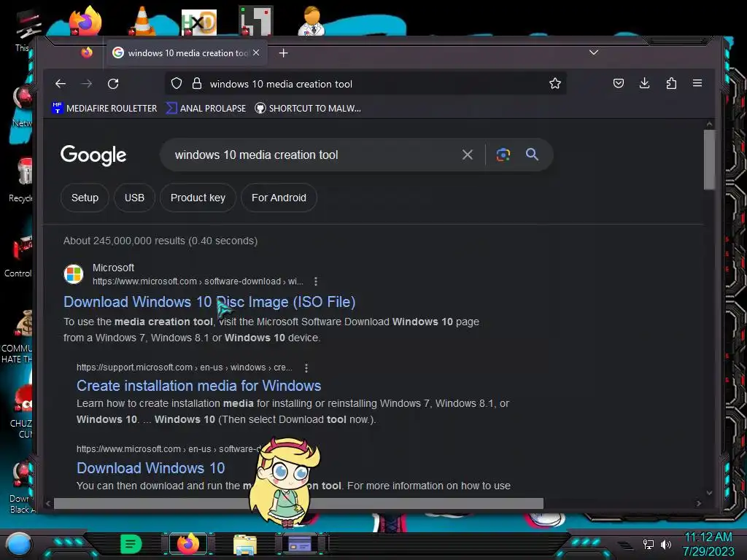Viewport: 747px width, 560px height.
Task: Click the volume speaker tray icon
Action: [666, 544]
